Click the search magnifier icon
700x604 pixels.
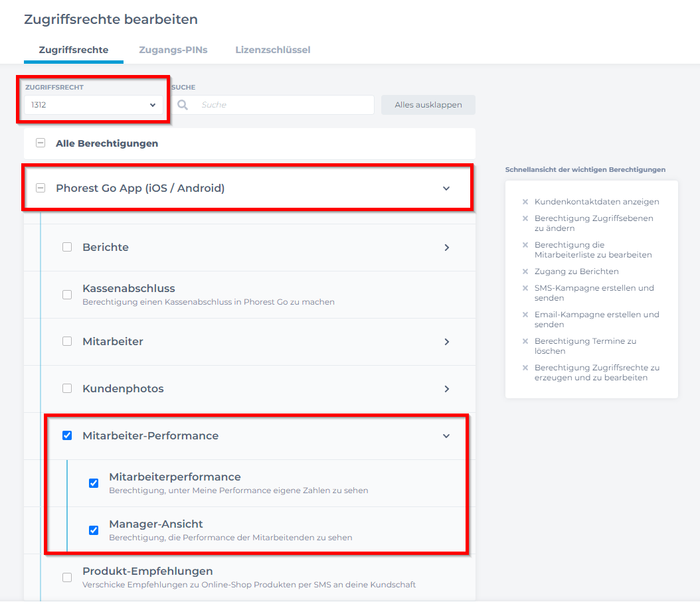point(183,105)
